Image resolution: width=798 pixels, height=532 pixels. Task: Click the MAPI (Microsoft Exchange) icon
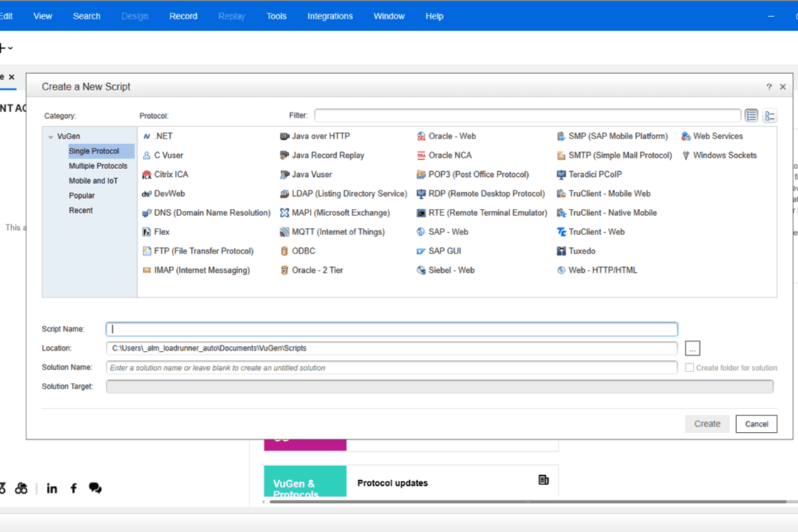click(284, 213)
